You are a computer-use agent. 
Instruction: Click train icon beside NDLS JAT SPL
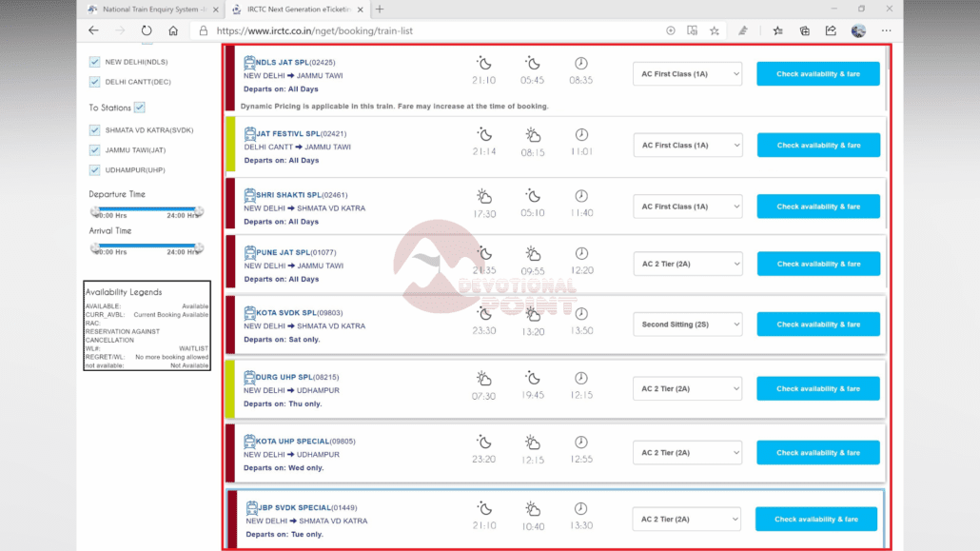tap(249, 62)
